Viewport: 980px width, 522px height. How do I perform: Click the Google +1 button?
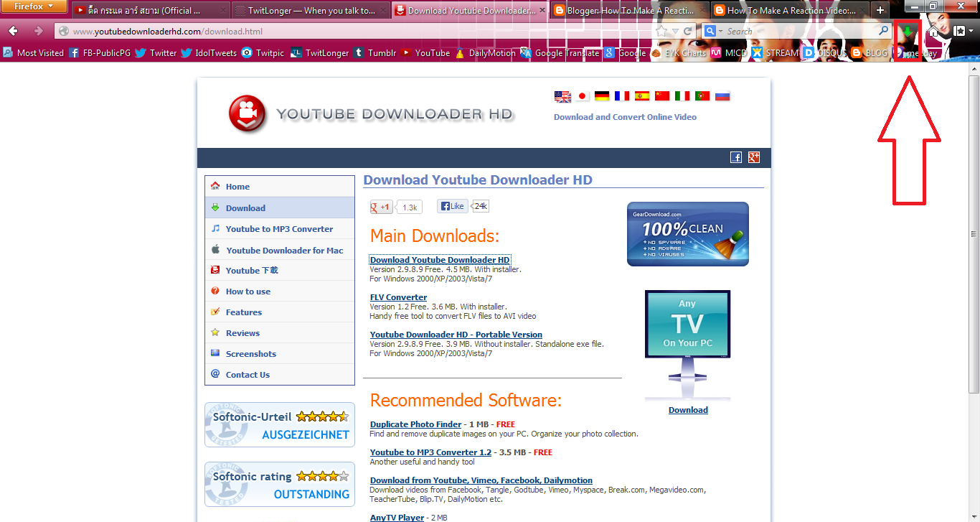coord(382,207)
